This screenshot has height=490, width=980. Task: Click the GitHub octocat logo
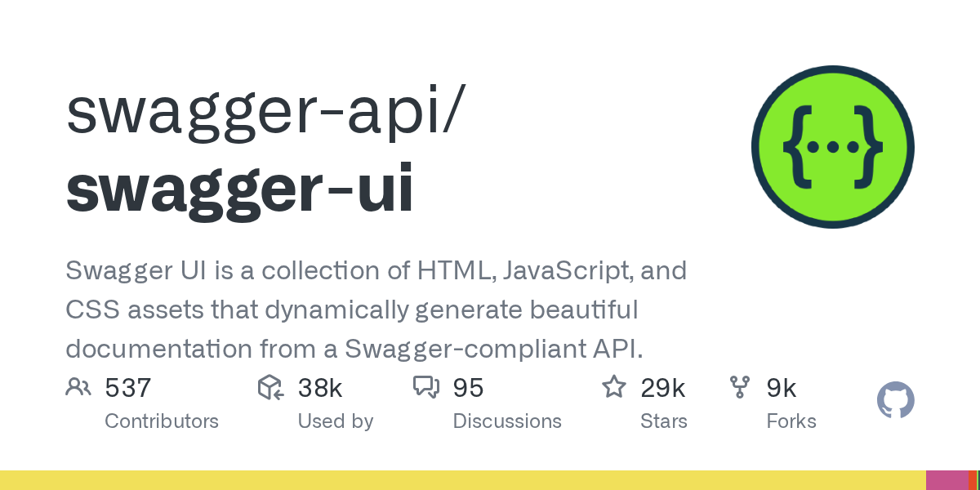(896, 400)
